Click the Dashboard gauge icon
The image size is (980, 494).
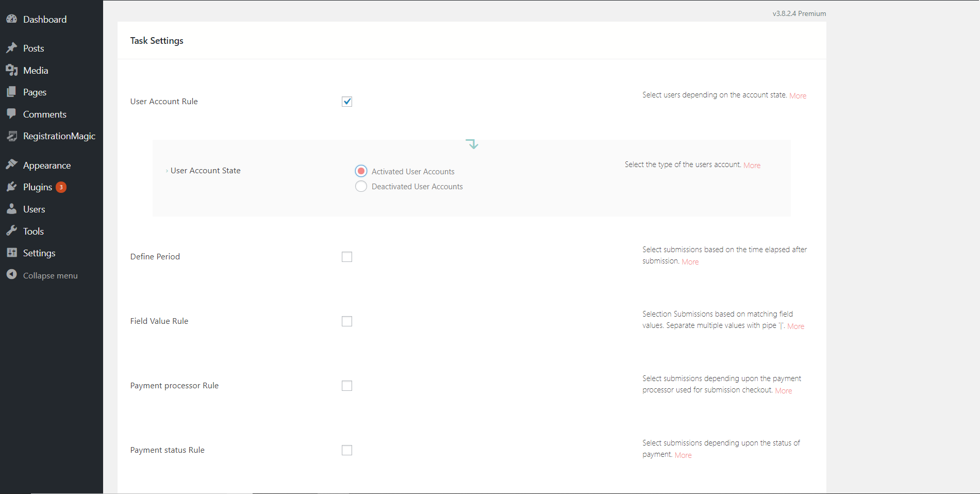point(11,19)
